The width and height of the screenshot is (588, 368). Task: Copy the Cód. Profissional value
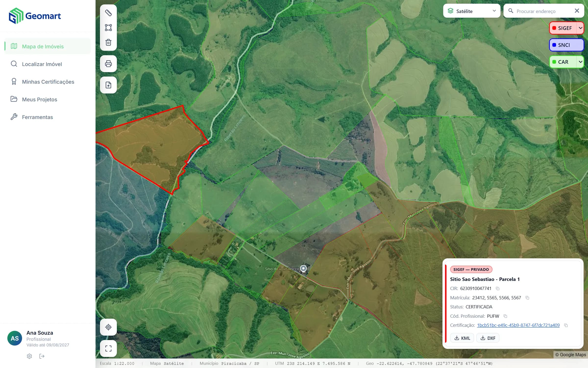point(505,316)
